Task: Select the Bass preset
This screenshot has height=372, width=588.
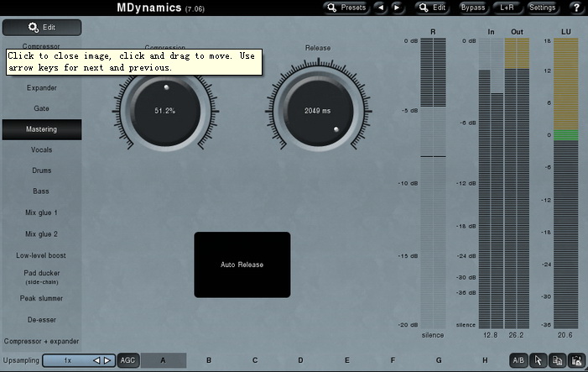Action: (42, 191)
